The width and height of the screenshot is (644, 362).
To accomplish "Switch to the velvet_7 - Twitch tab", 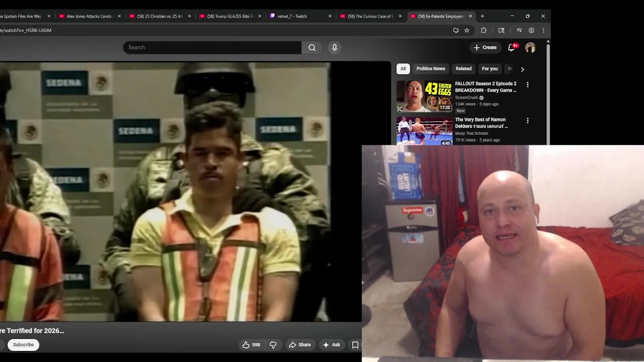I will click(300, 16).
